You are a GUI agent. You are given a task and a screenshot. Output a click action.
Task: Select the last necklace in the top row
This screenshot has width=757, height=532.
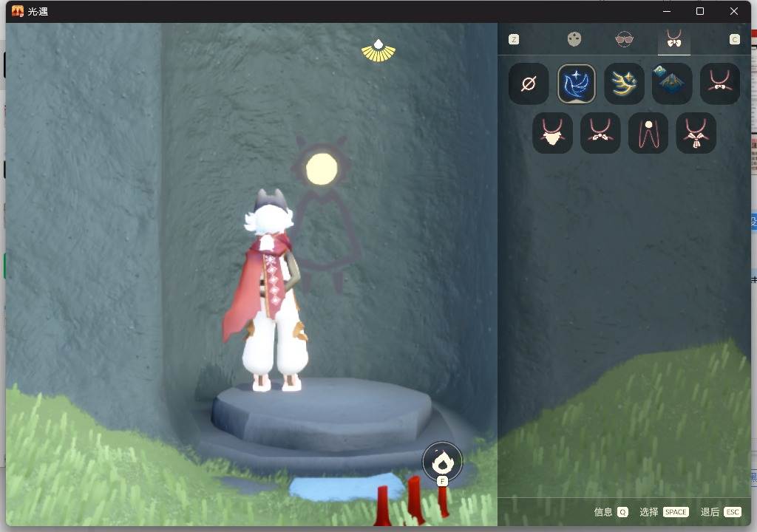[720, 83]
